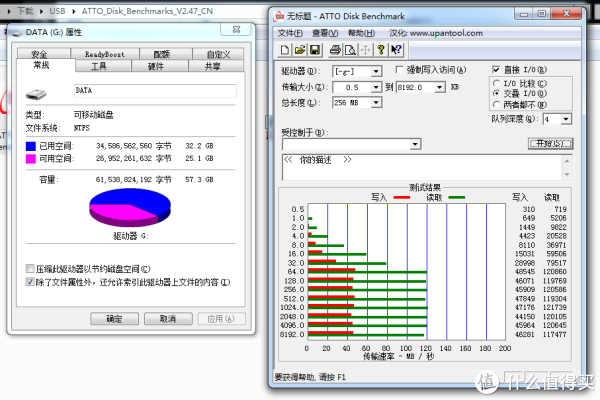The width and height of the screenshot is (600, 400).
Task: Click the 开始 start benchmark button
Action: point(551,144)
